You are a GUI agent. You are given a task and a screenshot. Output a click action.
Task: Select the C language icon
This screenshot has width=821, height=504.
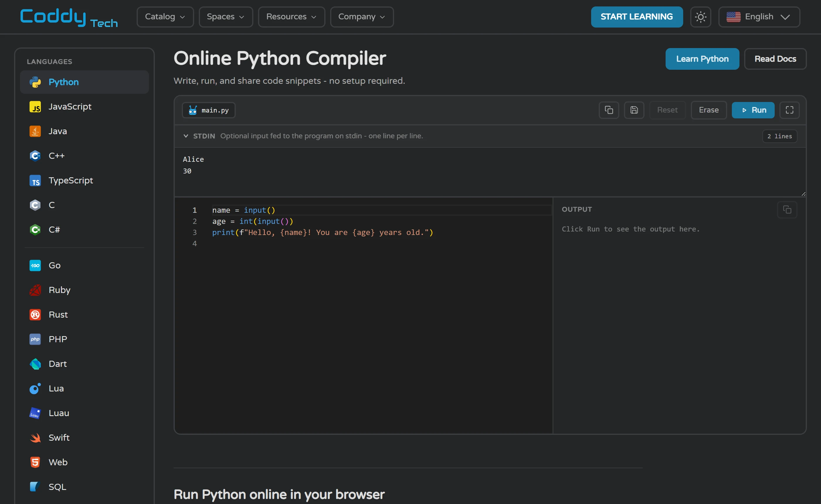35,205
